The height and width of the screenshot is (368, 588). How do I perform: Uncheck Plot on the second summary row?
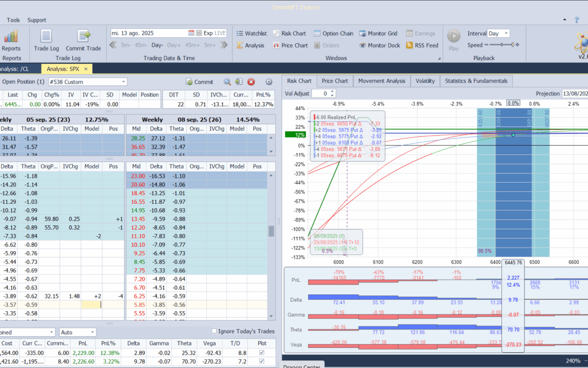pos(262,361)
